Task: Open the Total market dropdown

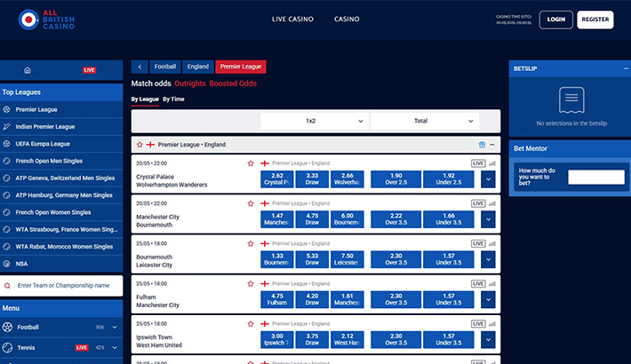Action: coord(425,121)
